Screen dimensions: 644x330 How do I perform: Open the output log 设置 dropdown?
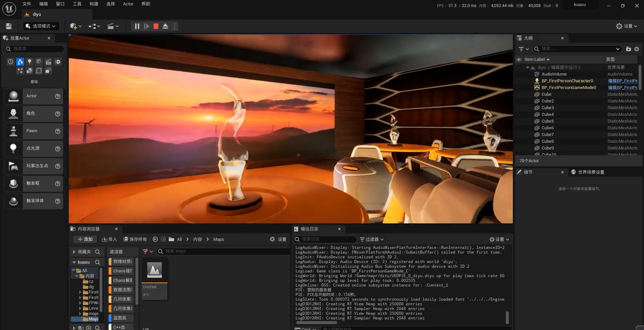(500, 239)
